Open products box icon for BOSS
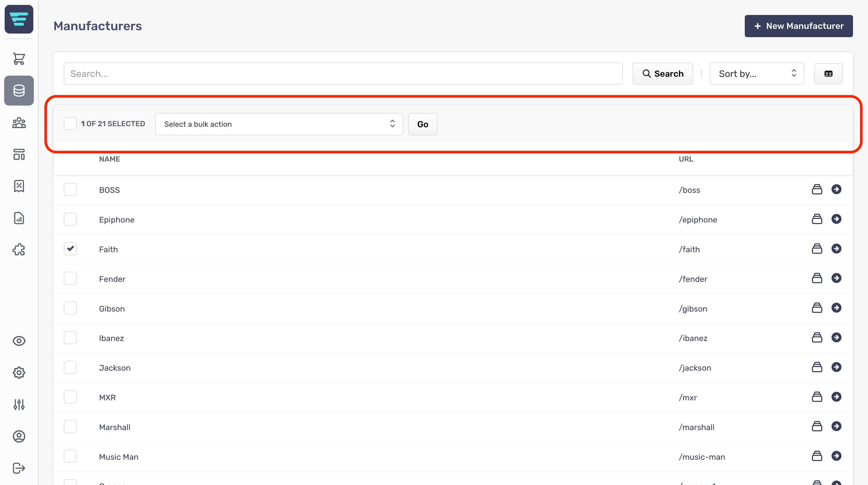 click(x=817, y=189)
